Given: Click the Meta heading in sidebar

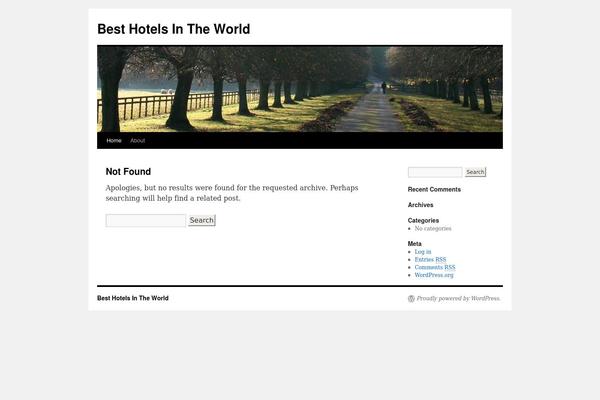Looking at the screenshot, I should (x=414, y=244).
